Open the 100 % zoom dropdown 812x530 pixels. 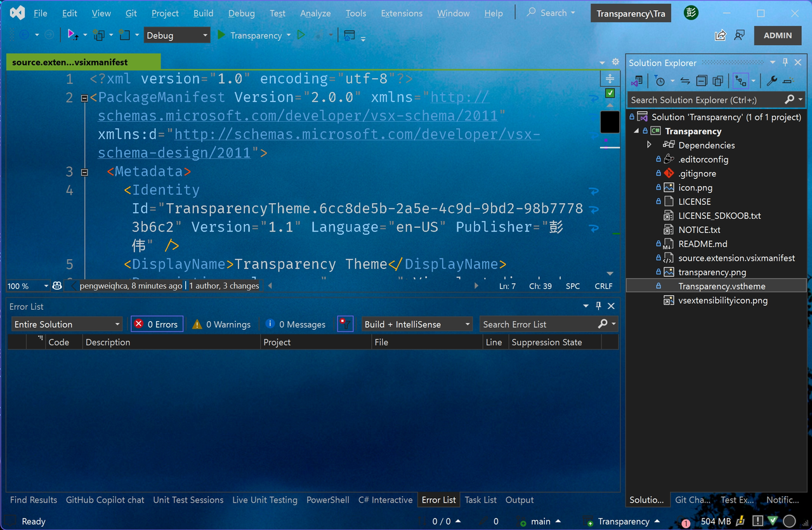[x=28, y=286]
